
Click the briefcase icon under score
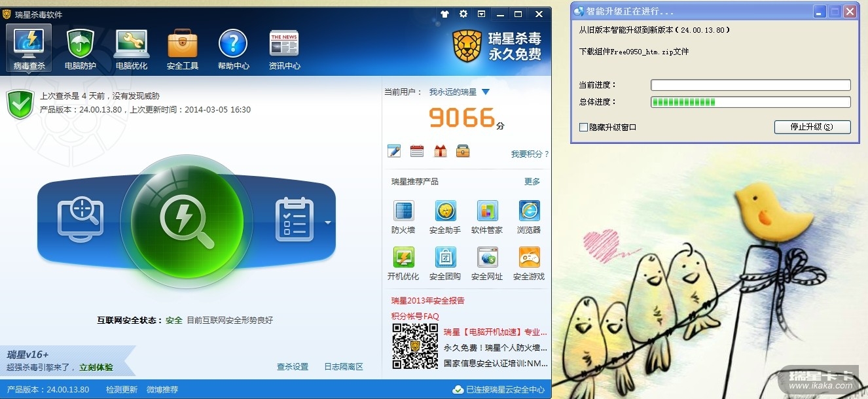click(x=463, y=151)
